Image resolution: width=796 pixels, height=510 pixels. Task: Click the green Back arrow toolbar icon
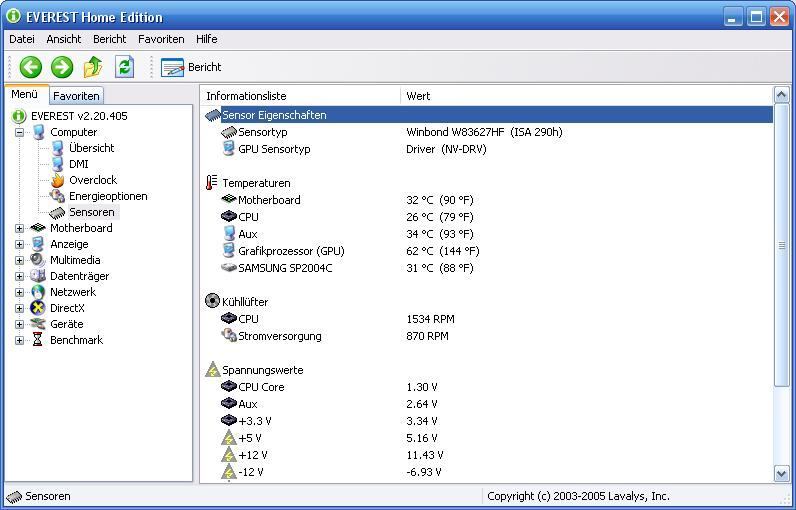click(x=30, y=67)
